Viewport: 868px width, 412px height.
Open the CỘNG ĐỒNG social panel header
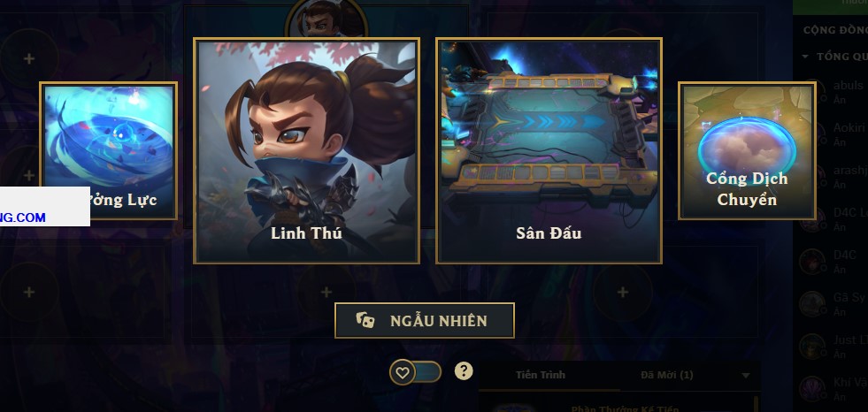[x=835, y=30]
